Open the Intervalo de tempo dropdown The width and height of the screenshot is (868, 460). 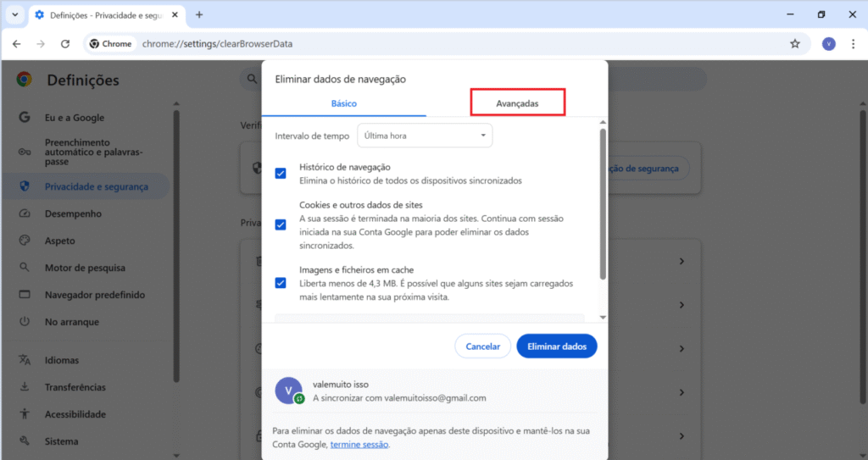425,136
